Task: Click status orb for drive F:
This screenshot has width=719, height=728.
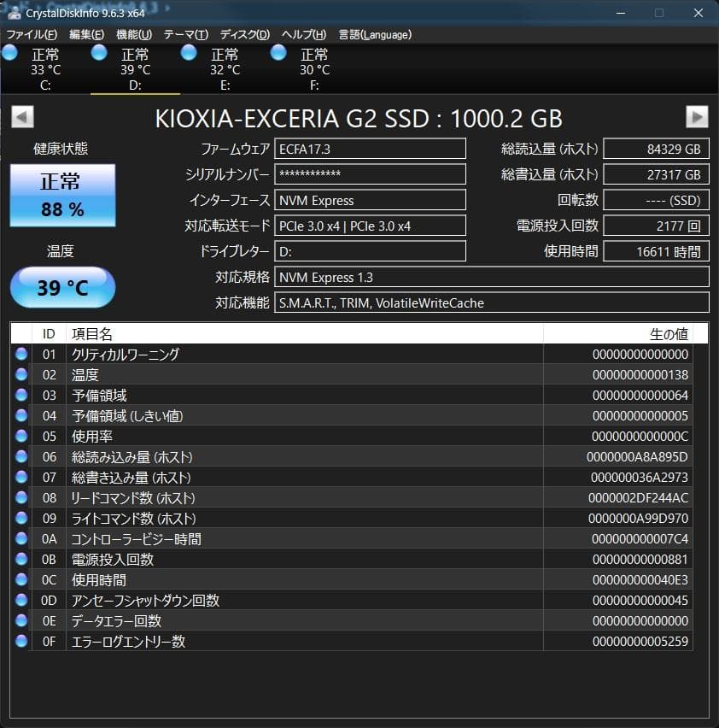Action: (278, 53)
